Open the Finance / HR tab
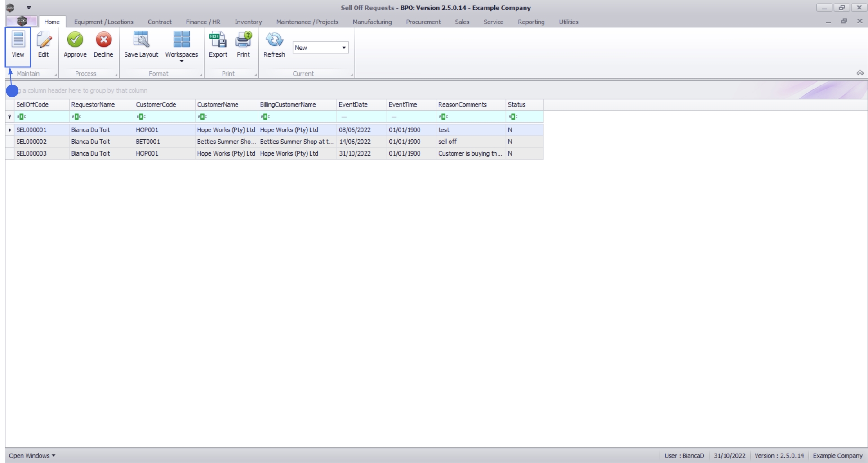The width and height of the screenshot is (868, 463). point(203,22)
